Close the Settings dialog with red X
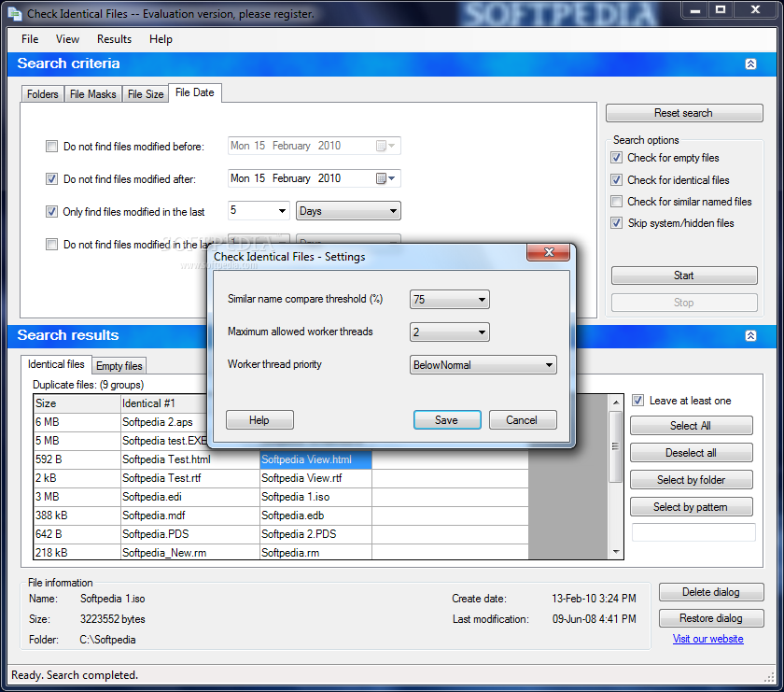This screenshot has height=692, width=784. coord(548,252)
